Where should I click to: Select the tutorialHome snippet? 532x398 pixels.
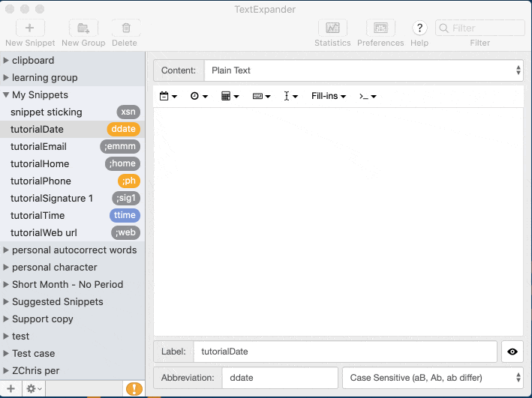[72, 163]
